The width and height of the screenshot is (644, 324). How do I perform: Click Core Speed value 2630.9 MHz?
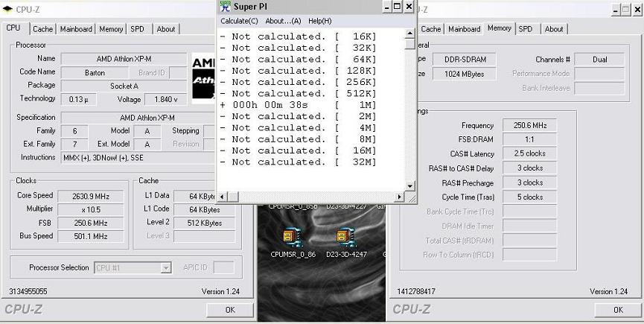pyautogui.click(x=91, y=197)
